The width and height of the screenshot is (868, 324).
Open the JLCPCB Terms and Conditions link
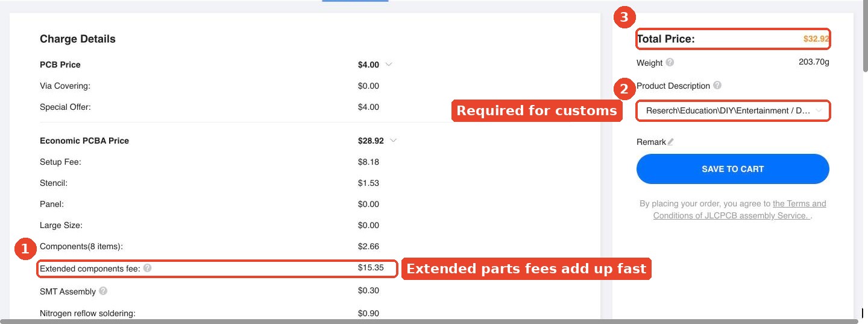coord(740,209)
